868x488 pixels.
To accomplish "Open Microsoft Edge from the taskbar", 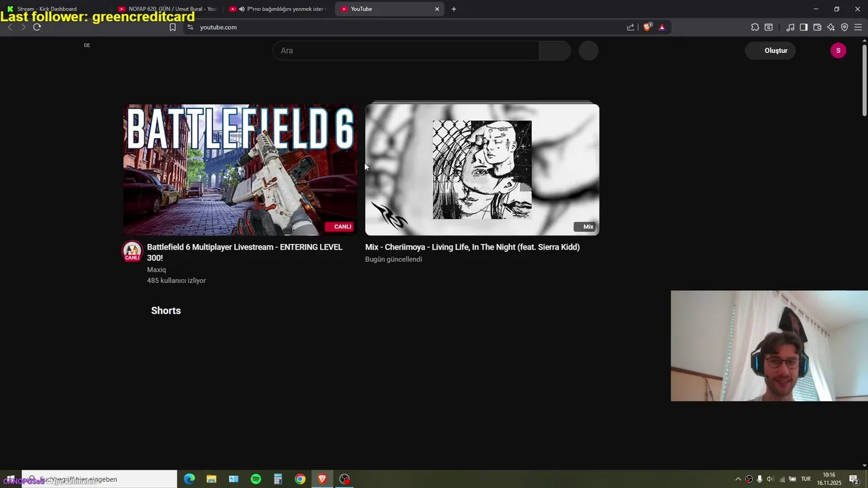I will [x=189, y=479].
